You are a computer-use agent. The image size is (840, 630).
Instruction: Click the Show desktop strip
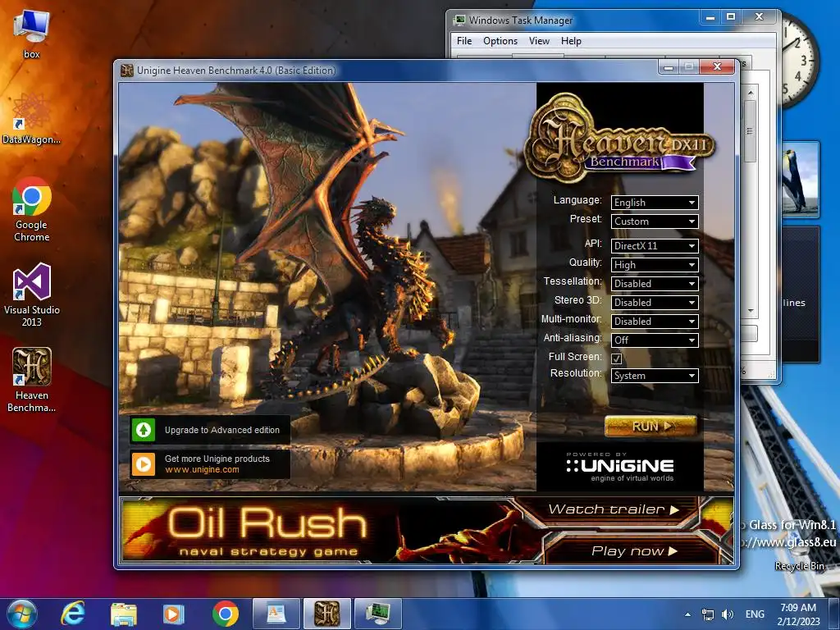pyautogui.click(x=834, y=614)
